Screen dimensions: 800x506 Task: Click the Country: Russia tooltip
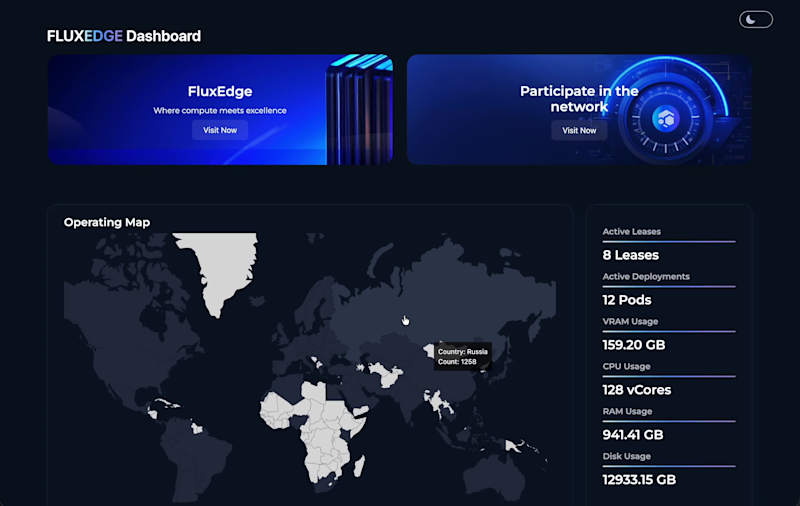462,357
